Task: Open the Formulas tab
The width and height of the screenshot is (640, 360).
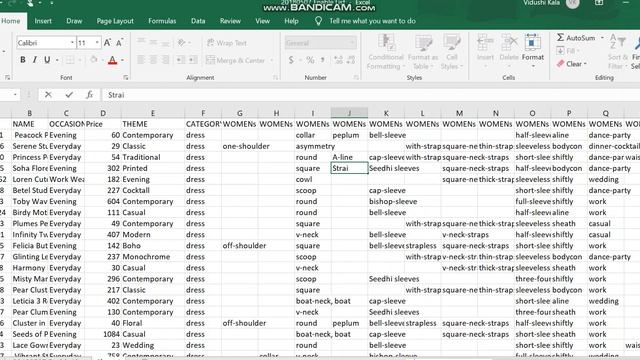Action: click(x=162, y=21)
